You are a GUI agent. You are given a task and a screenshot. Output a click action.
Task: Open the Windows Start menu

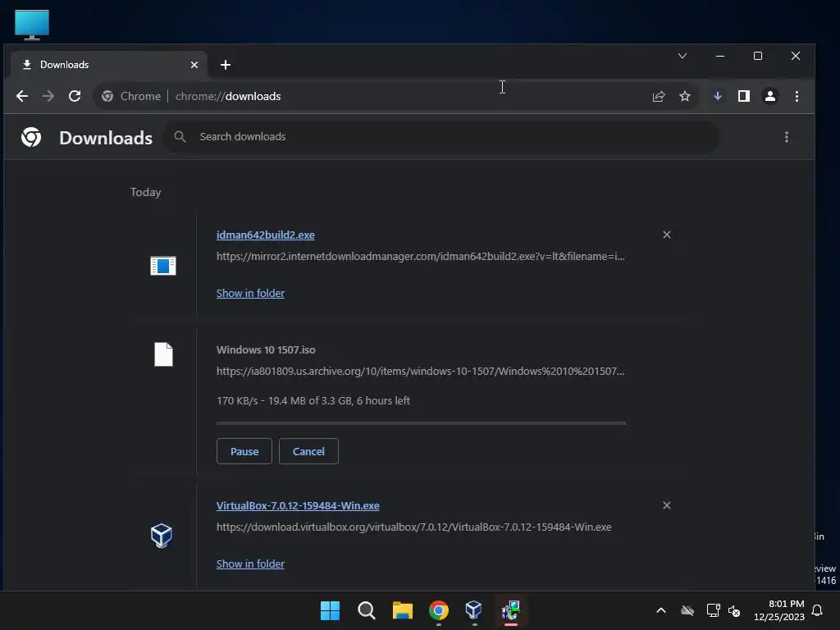point(330,610)
